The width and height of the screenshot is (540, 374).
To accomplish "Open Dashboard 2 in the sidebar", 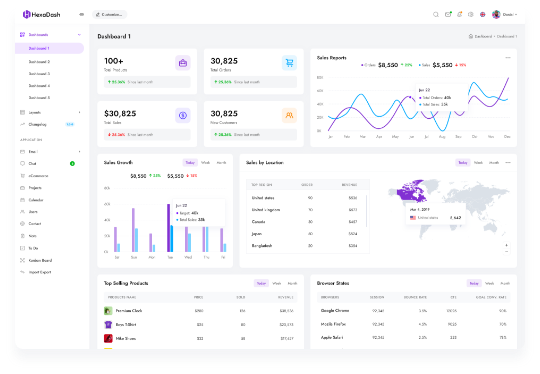I will point(39,62).
